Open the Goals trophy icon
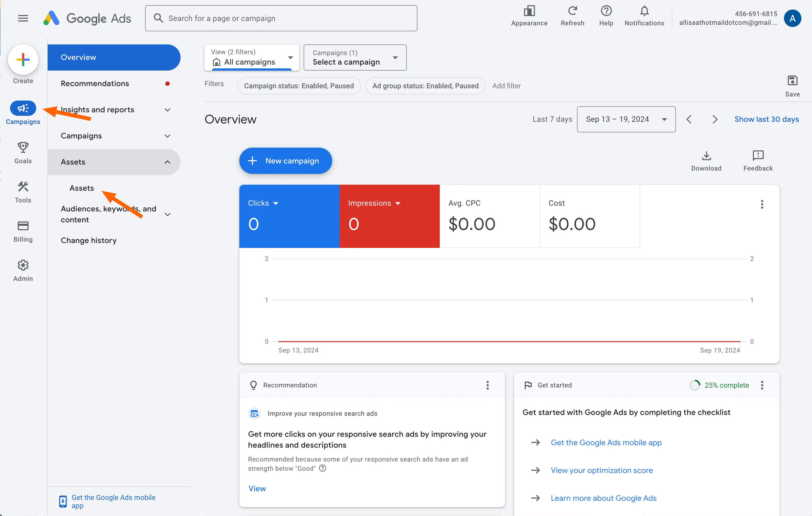This screenshot has width=812, height=516. point(23,147)
